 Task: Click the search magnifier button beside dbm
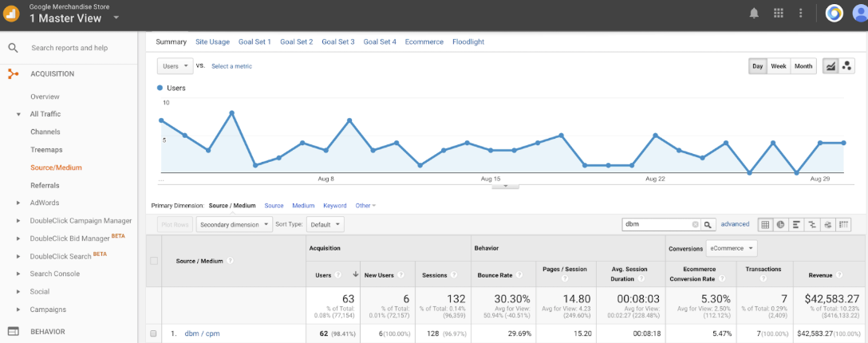708,225
